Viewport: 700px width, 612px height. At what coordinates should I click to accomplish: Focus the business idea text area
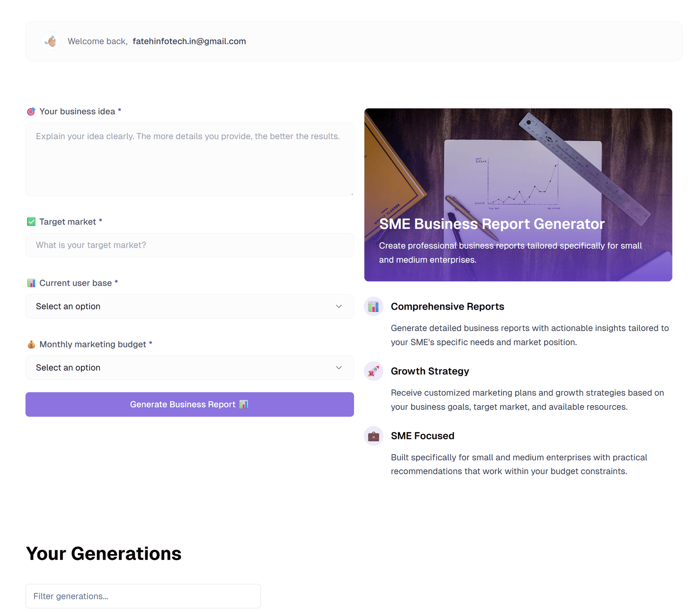(x=189, y=160)
